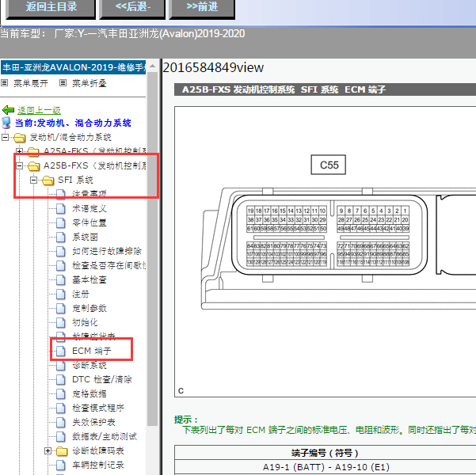Click document icon beside 定制参数
Screen dimensions: 476x475
coord(61,308)
